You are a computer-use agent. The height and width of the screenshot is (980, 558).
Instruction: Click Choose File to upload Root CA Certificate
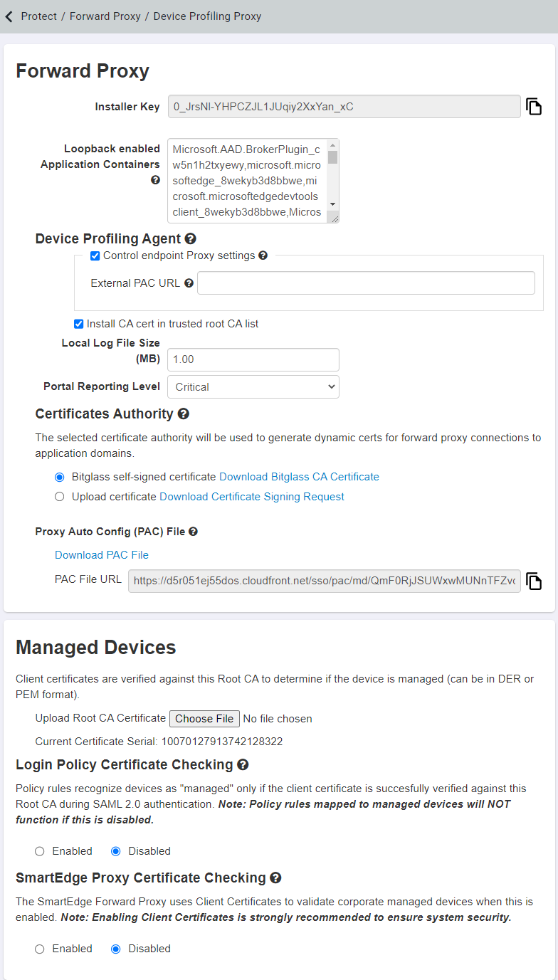click(204, 718)
